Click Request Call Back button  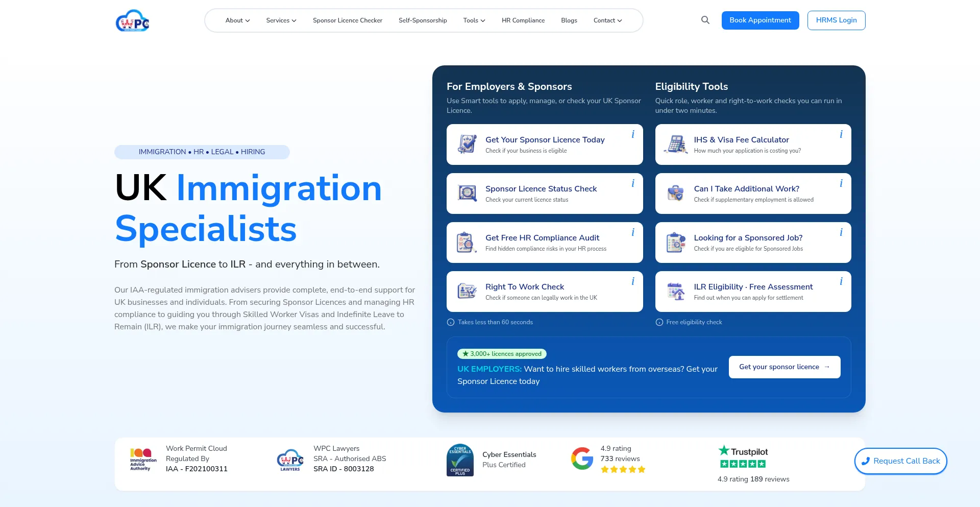point(901,461)
